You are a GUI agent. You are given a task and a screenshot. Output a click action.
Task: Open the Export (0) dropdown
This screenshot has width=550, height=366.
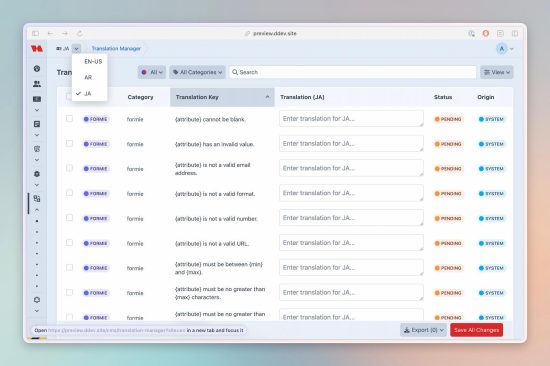click(423, 330)
